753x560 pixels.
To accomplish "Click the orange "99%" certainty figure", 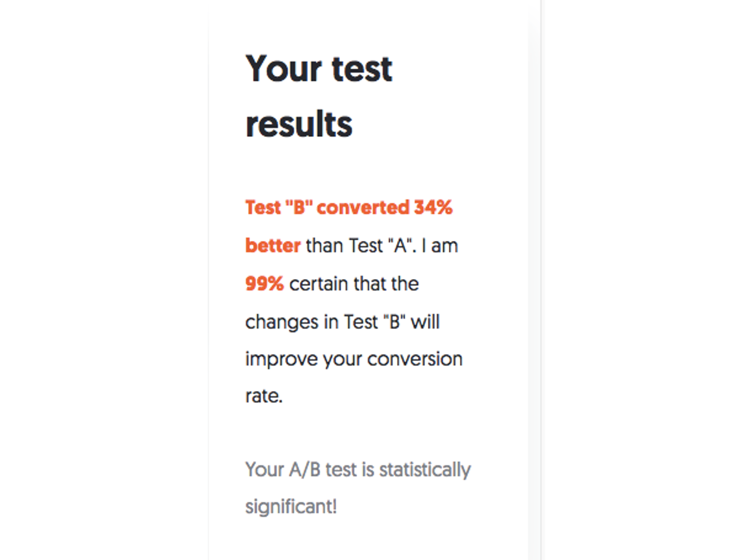I will click(x=264, y=283).
